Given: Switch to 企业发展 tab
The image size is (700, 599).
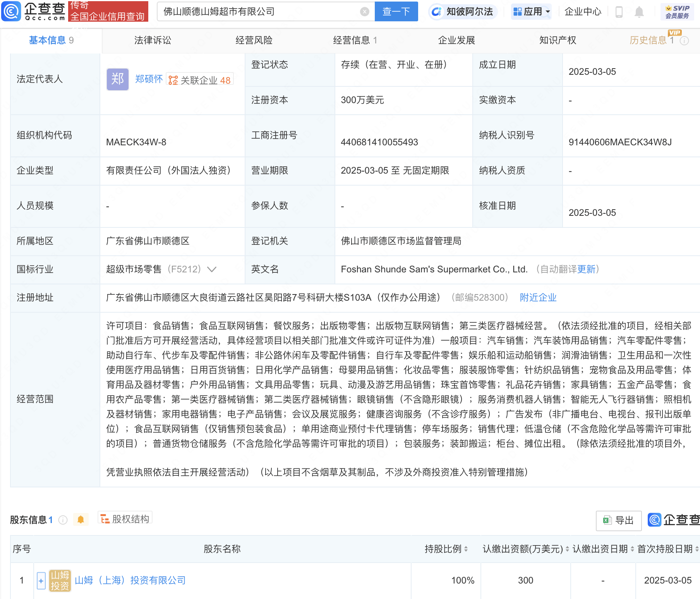Looking at the screenshot, I should [x=456, y=40].
